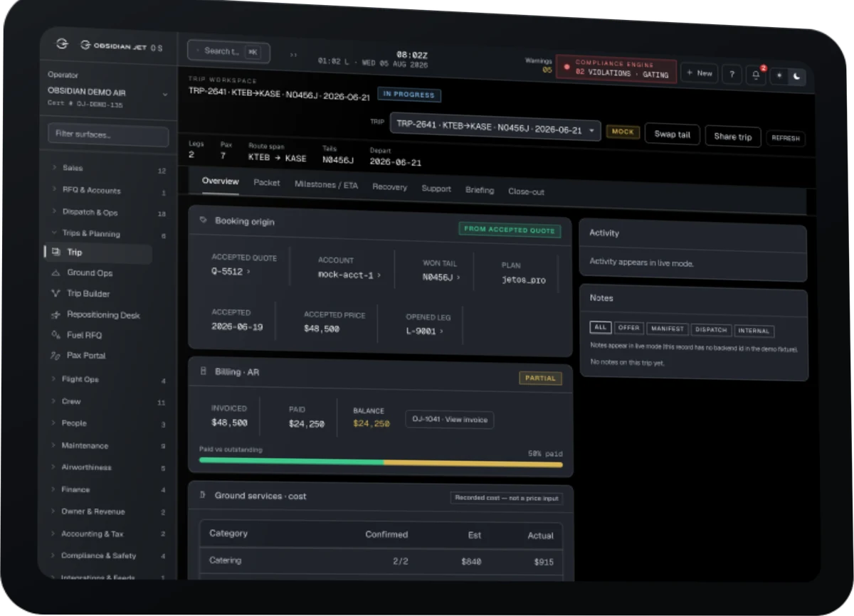Open the Briefing tab

pos(480,191)
